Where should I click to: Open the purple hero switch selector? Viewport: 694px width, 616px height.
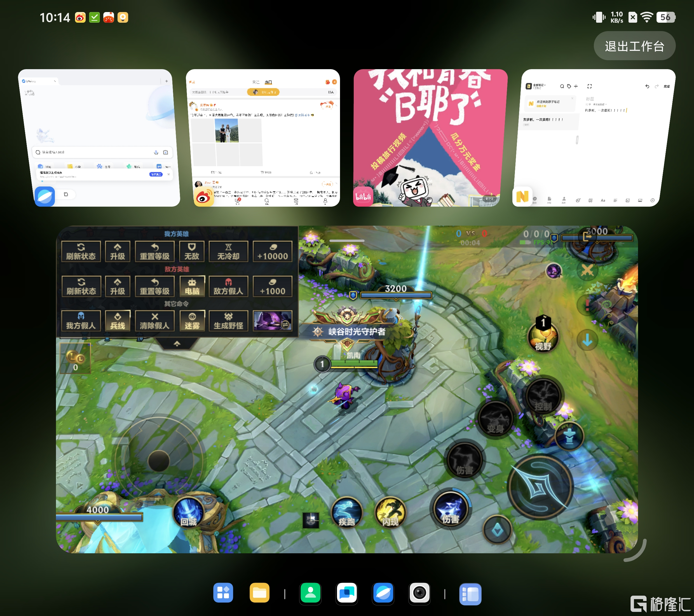272,321
